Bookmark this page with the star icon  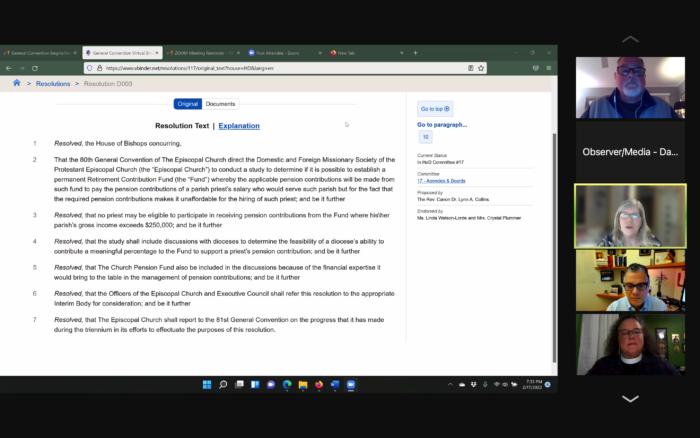click(x=481, y=68)
